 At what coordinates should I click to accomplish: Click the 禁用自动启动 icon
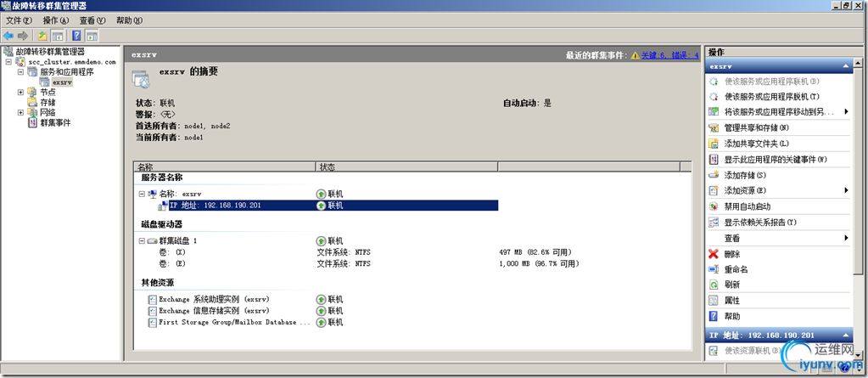[714, 206]
